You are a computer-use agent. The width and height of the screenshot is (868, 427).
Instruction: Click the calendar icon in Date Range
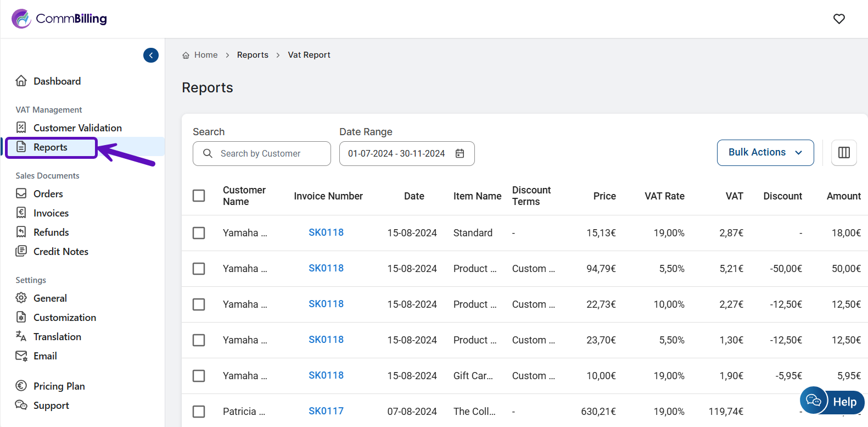tap(460, 154)
